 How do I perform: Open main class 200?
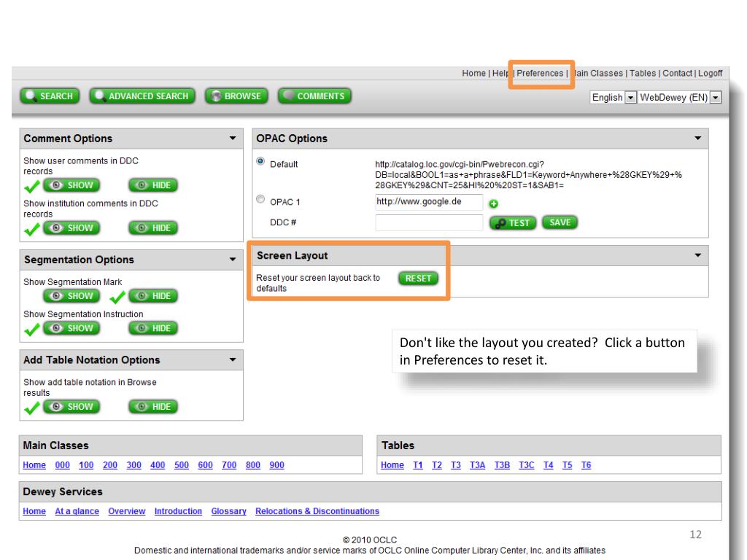(110, 464)
